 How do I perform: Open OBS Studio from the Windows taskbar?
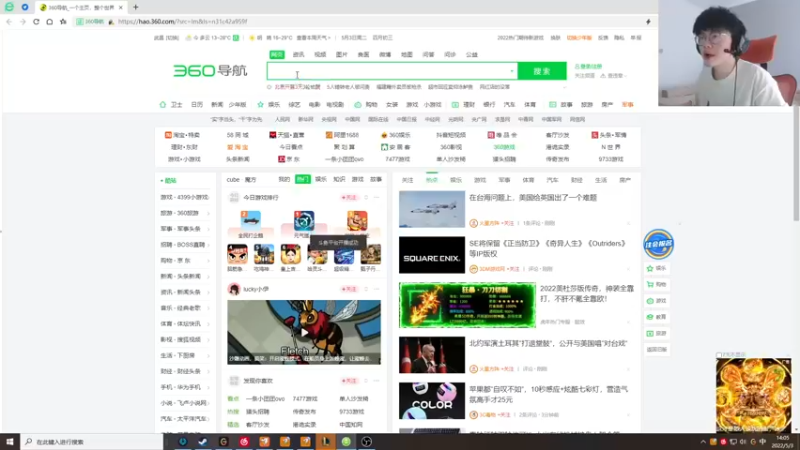point(366,442)
